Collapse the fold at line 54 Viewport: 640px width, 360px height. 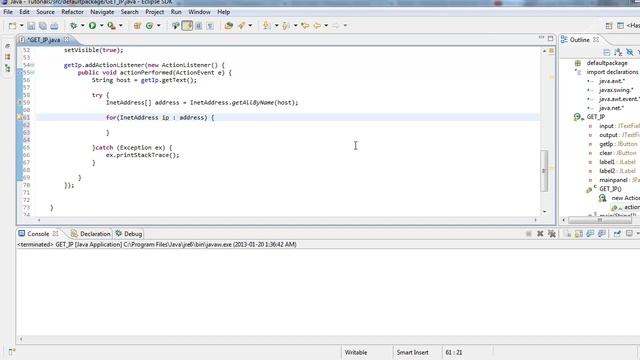coord(33,65)
